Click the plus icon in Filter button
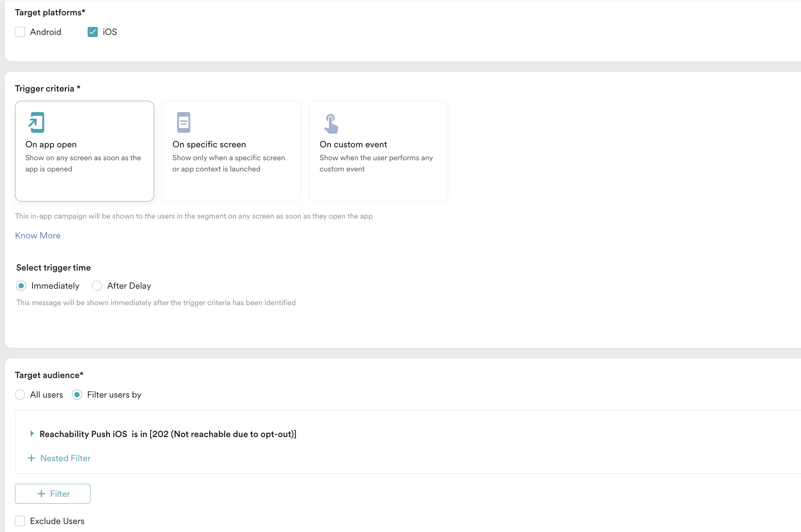The height and width of the screenshot is (532, 801). coord(41,494)
